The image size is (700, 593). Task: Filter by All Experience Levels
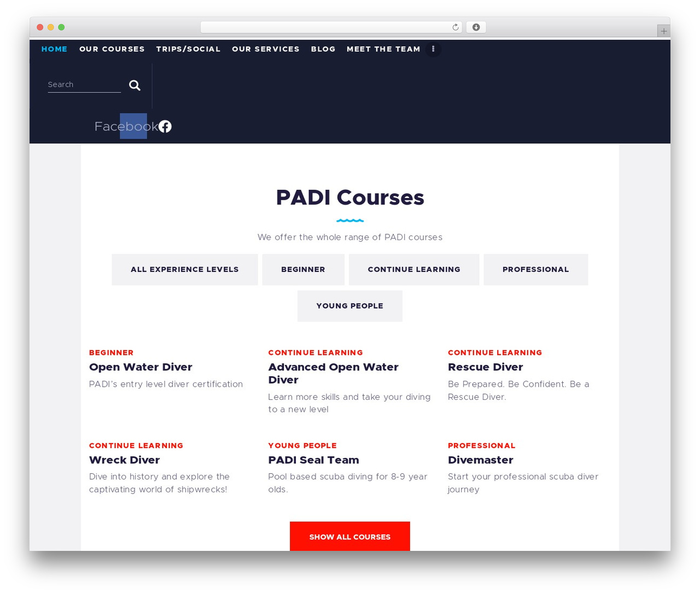[x=185, y=270]
